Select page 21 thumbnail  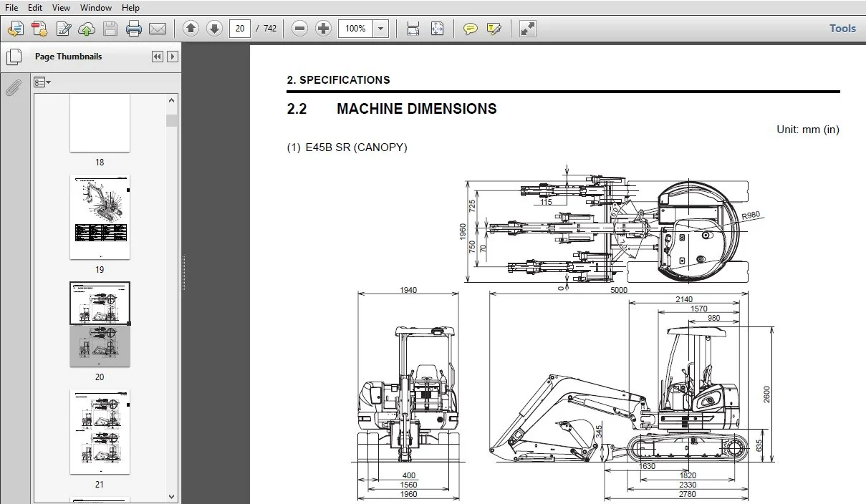pos(100,432)
